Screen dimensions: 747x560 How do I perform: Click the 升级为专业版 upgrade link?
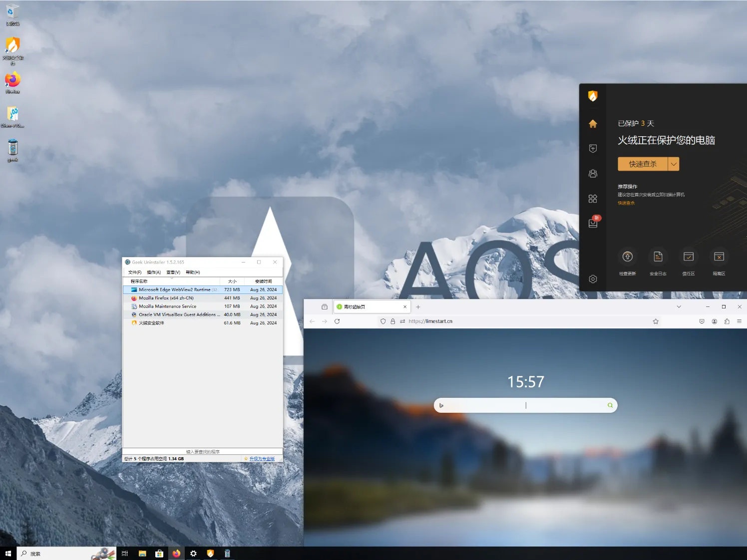(262, 458)
